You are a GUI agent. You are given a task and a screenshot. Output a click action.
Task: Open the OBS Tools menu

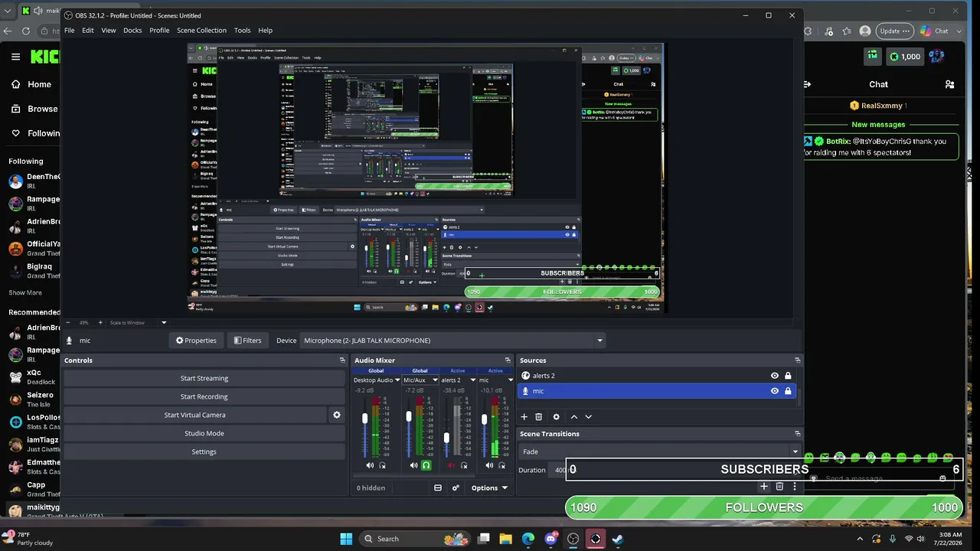(x=242, y=31)
